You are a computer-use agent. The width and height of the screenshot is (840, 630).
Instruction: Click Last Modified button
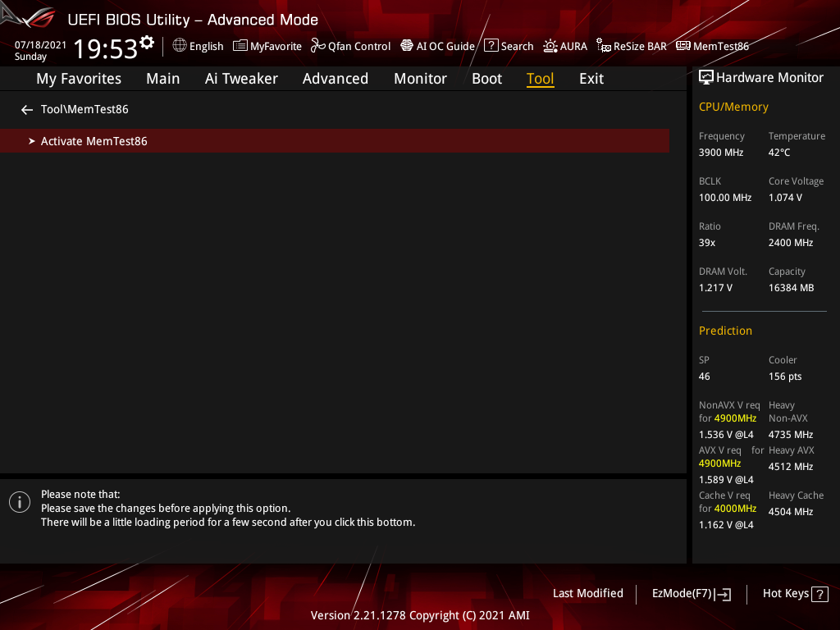(x=587, y=593)
